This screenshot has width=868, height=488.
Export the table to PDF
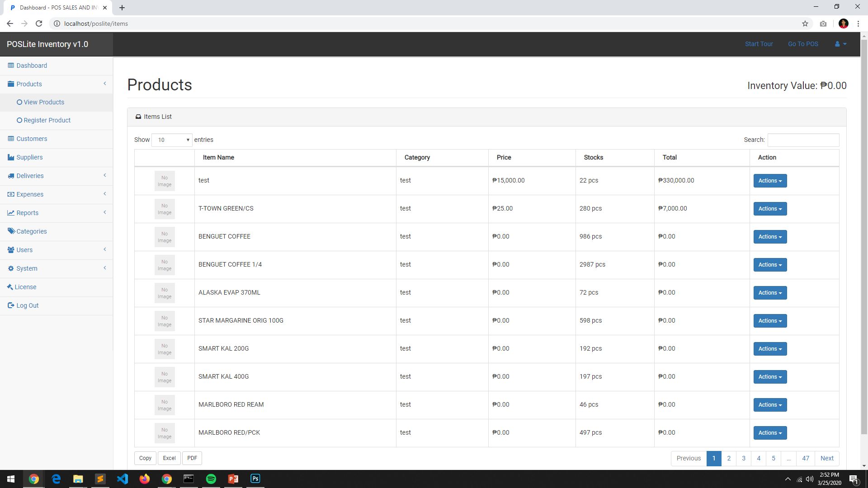click(x=192, y=458)
